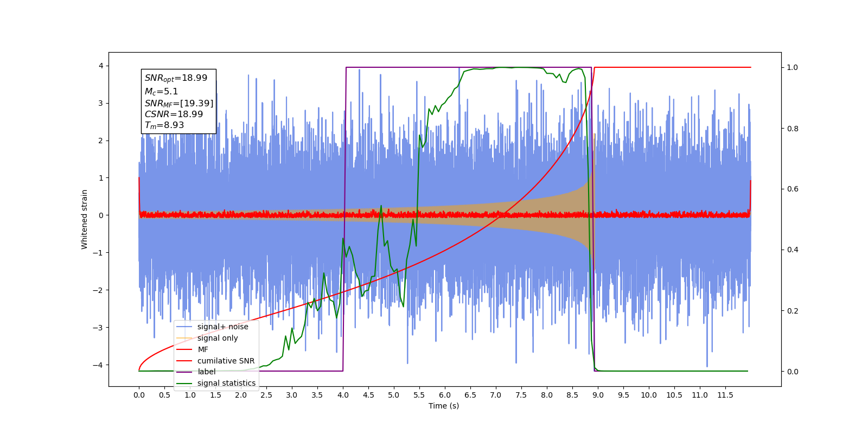Click the right y-axis tick labeled 0.6
The width and height of the screenshot is (868, 434).
click(x=793, y=189)
